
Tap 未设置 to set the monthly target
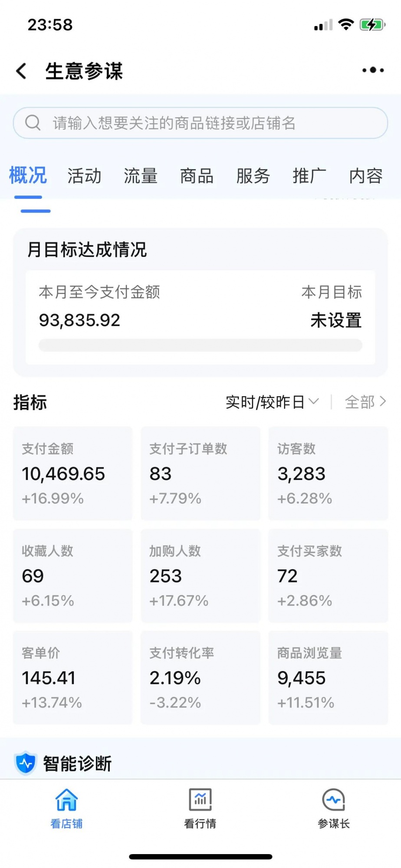pos(336,321)
